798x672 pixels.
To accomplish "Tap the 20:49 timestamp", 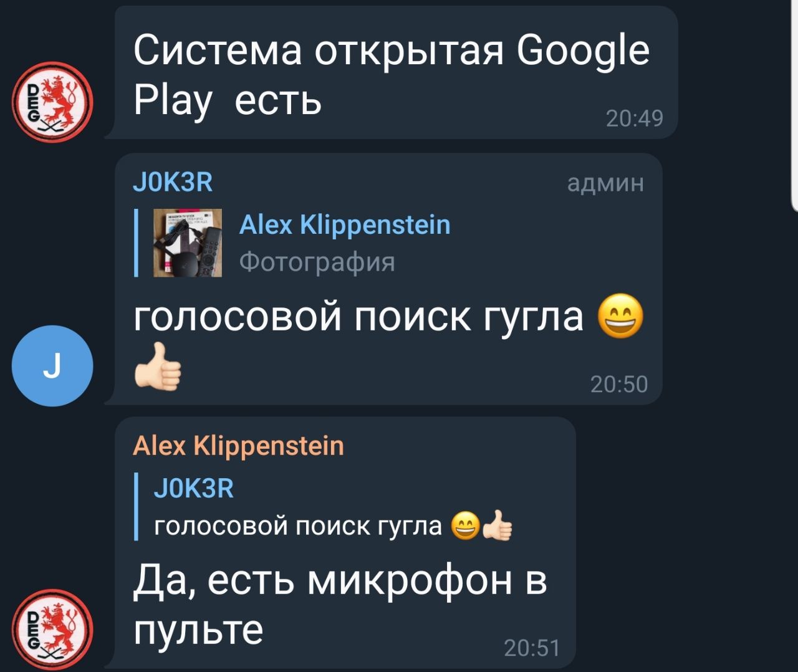I will click(x=635, y=118).
